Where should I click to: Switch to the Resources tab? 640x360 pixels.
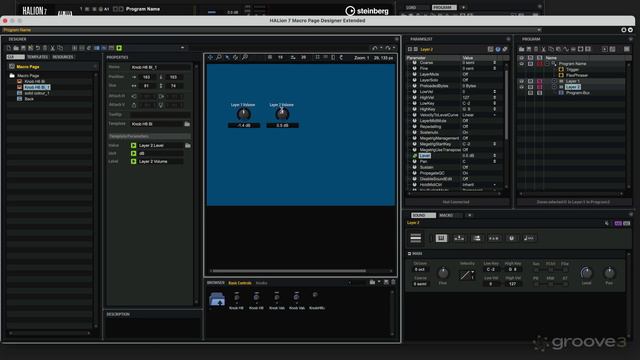point(63,57)
